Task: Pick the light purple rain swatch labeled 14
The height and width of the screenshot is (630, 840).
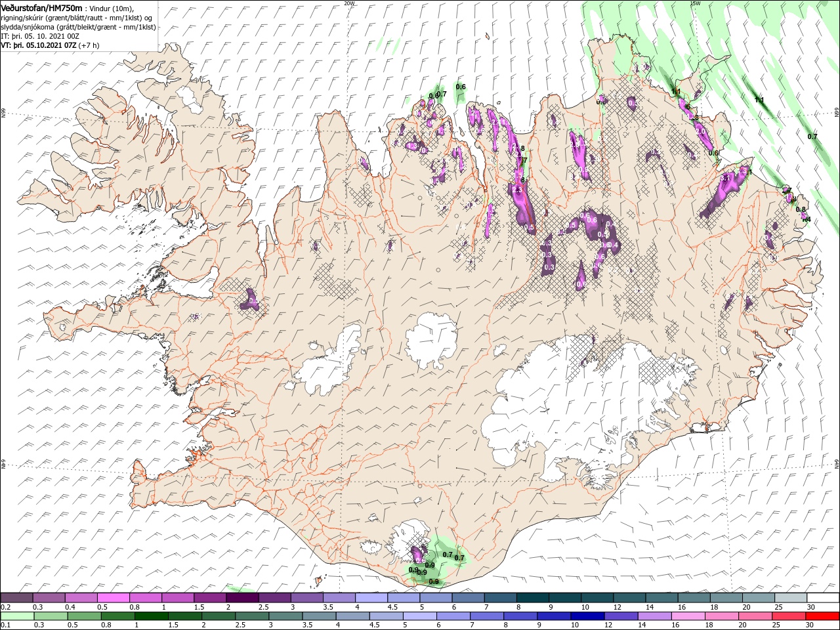Action: coord(654,616)
